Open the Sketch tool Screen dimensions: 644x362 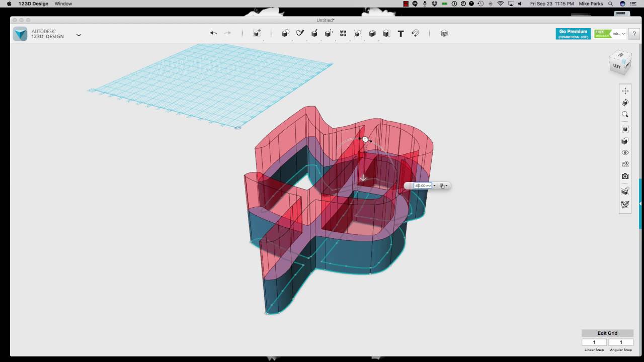click(299, 33)
